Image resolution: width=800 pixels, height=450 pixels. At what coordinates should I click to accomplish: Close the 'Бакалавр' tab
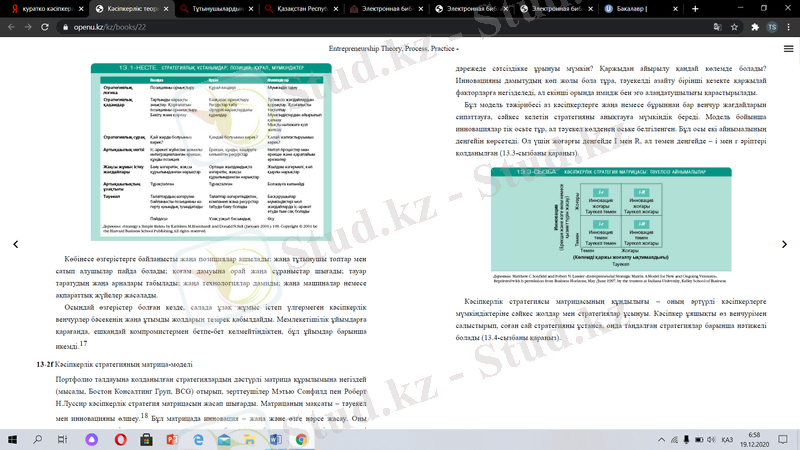pyautogui.click(x=675, y=9)
